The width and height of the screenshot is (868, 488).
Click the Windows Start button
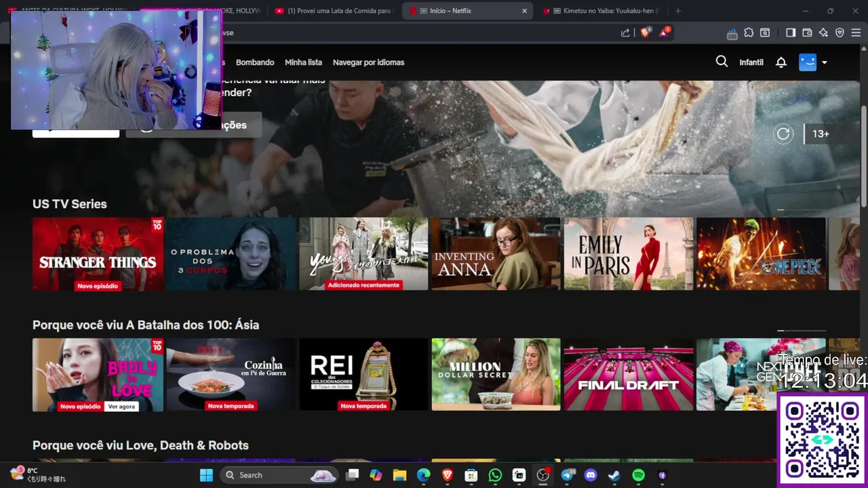click(x=207, y=475)
